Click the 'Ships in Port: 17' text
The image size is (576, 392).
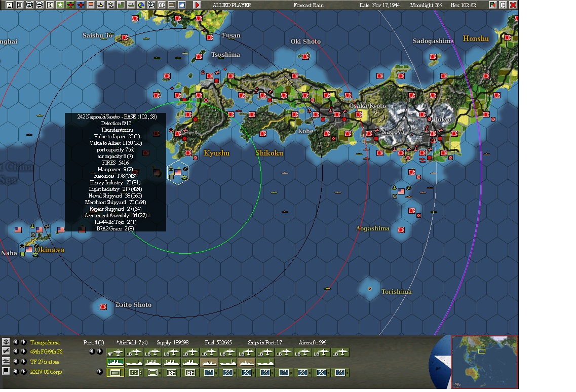265,342
